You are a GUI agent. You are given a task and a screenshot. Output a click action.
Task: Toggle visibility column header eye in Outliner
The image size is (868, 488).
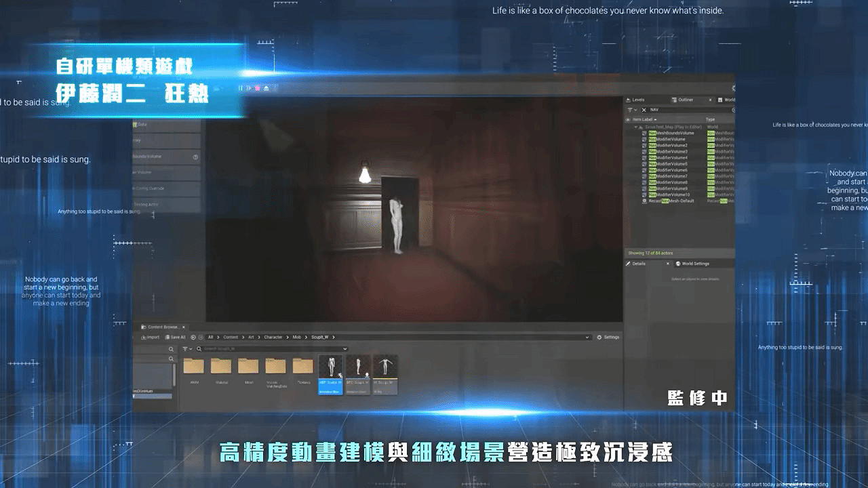pyautogui.click(x=628, y=120)
